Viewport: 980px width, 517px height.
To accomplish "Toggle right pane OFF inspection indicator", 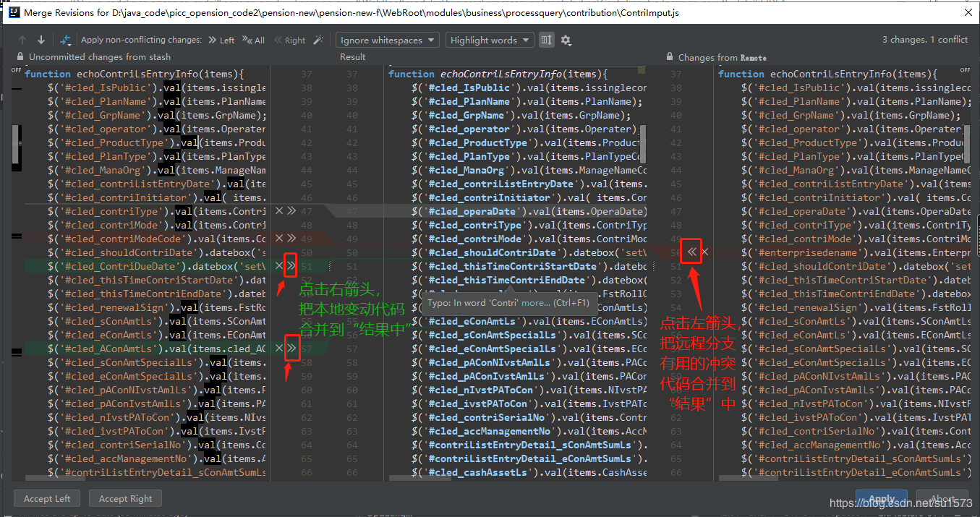I will point(964,70).
